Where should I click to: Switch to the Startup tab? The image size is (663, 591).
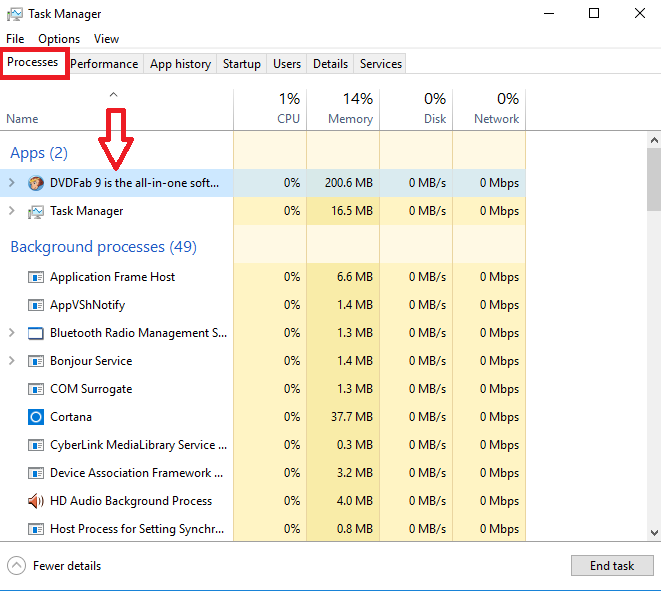[241, 64]
